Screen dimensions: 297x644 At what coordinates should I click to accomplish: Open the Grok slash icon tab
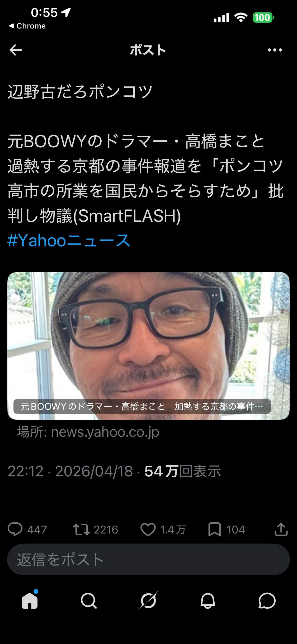coord(148,601)
